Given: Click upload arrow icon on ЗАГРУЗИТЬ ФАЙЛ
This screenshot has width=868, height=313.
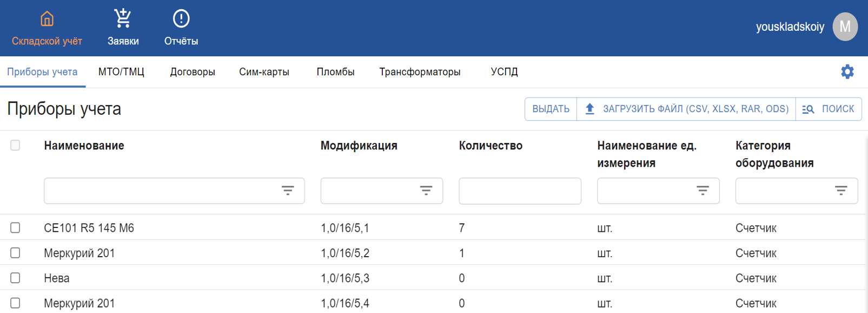Looking at the screenshot, I should click(x=590, y=109).
